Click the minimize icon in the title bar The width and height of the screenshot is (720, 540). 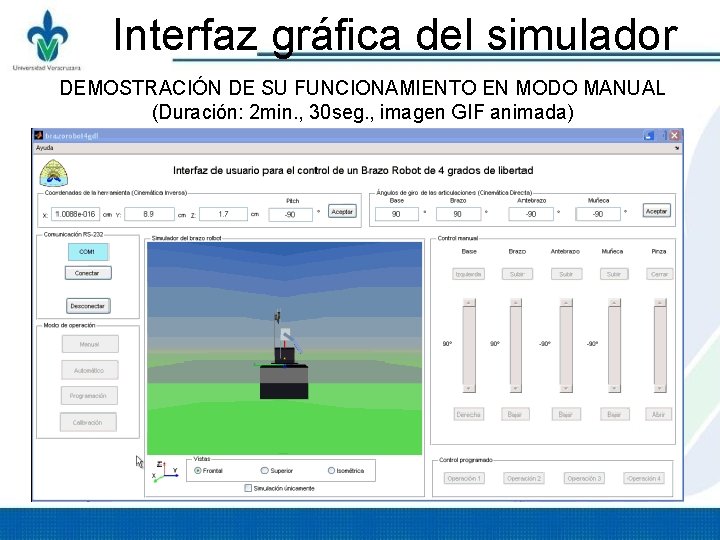(x=649, y=135)
